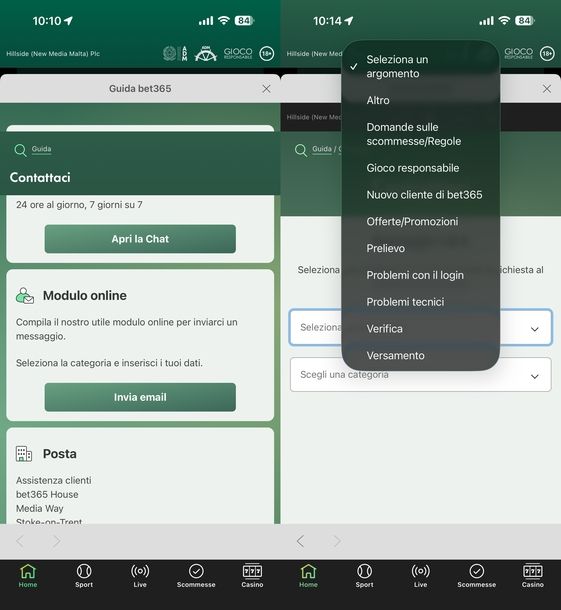Open Sport in right screen nav
This screenshot has width=561, height=610.
point(365,576)
